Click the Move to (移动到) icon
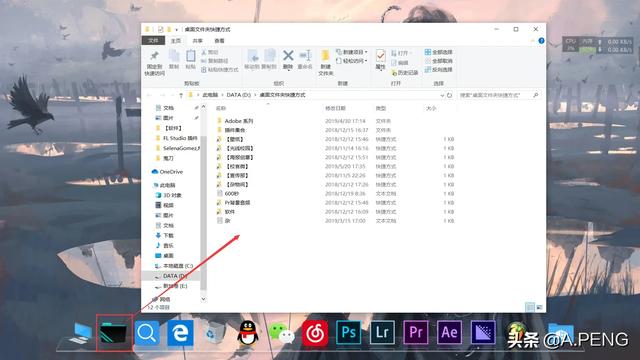The height and width of the screenshot is (360, 640). 252,59
